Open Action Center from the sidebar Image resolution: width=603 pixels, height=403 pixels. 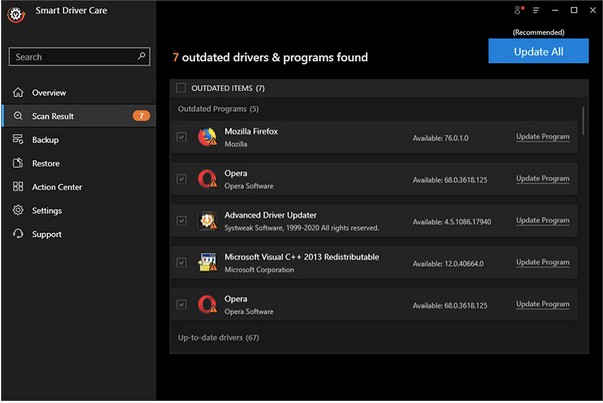coord(79,187)
